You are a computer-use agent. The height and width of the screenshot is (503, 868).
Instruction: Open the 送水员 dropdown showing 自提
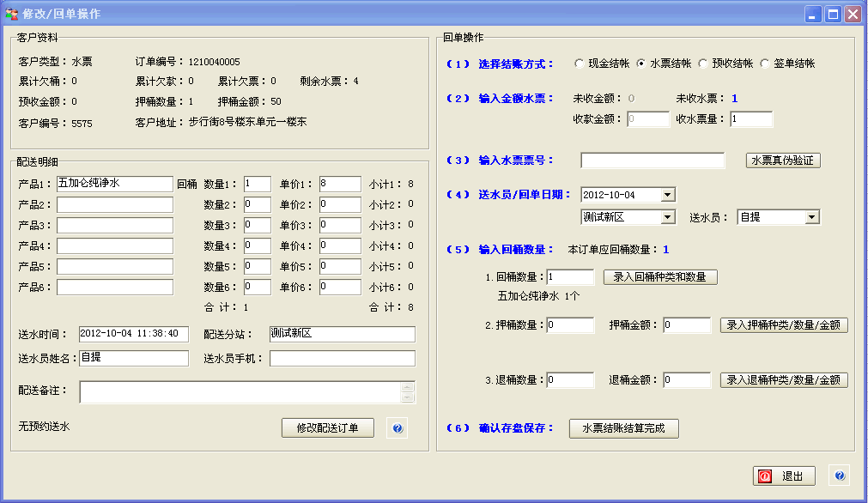(x=812, y=217)
